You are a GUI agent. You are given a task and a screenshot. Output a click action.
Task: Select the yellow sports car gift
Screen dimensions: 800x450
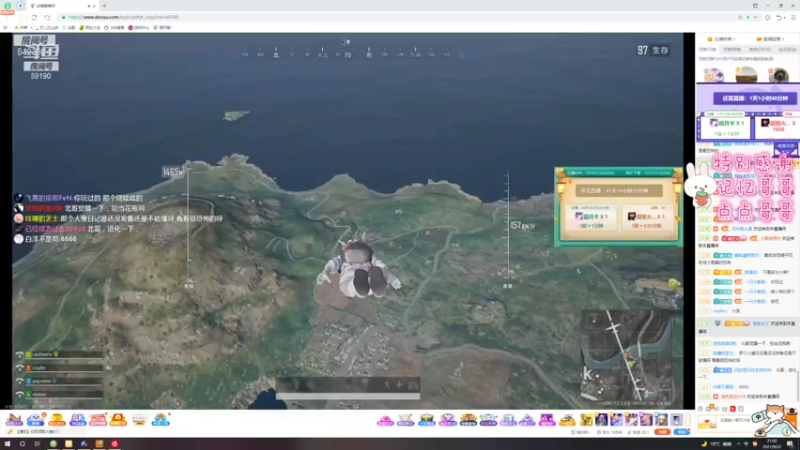tap(567, 420)
